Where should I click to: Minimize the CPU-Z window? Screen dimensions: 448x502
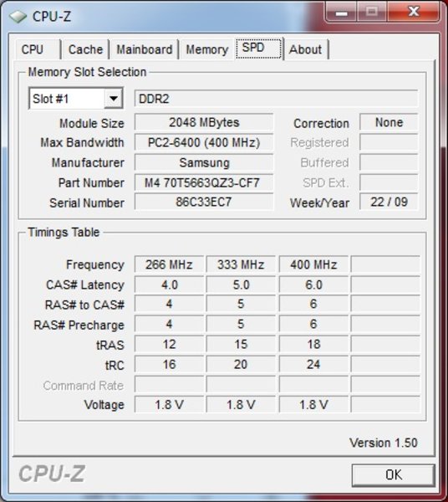[x=342, y=13]
